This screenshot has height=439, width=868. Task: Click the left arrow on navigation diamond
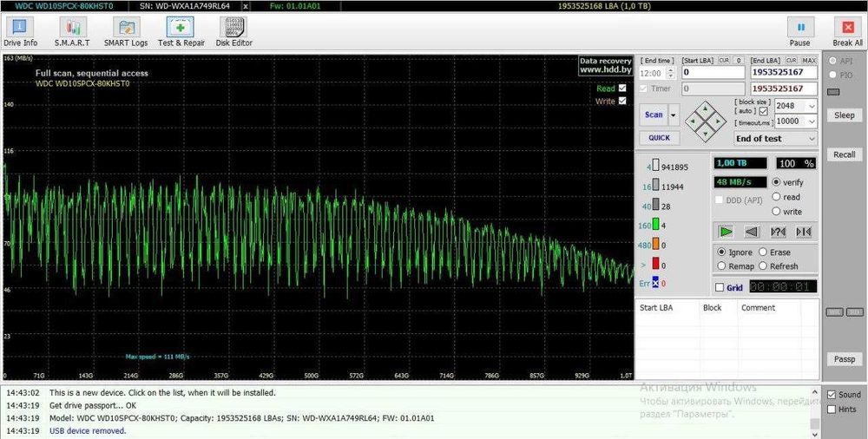point(693,120)
